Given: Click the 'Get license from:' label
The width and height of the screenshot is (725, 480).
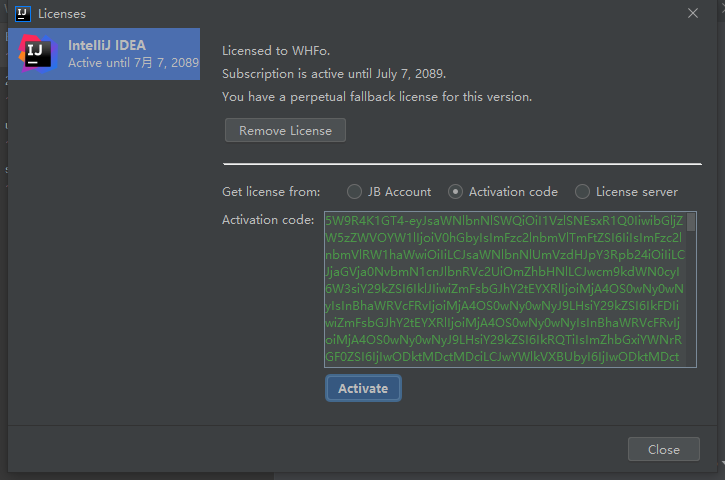Looking at the screenshot, I should coord(271,192).
